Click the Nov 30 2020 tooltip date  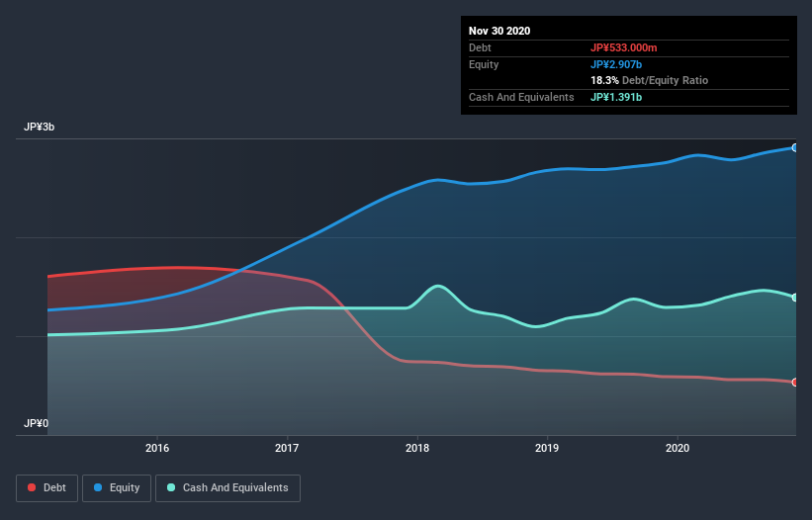[499, 31]
